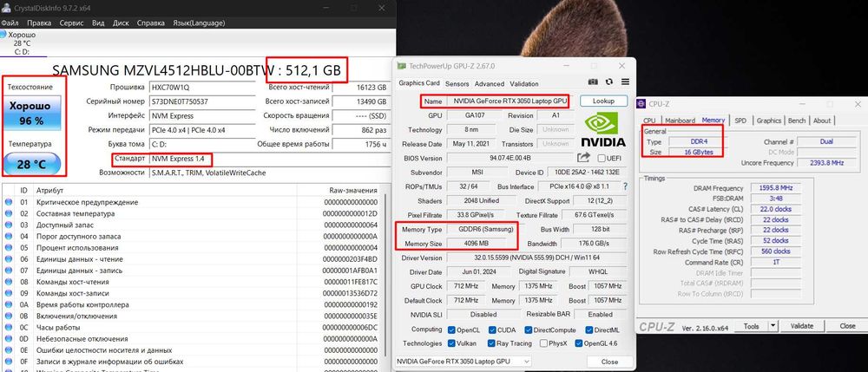This screenshot has height=372, width=868.
Task: Click the blue health icon beside Хорошо 28 °C
Action: coord(3,35)
